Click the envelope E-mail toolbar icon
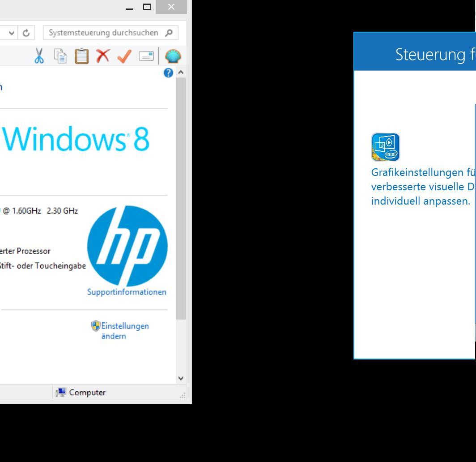 point(146,56)
